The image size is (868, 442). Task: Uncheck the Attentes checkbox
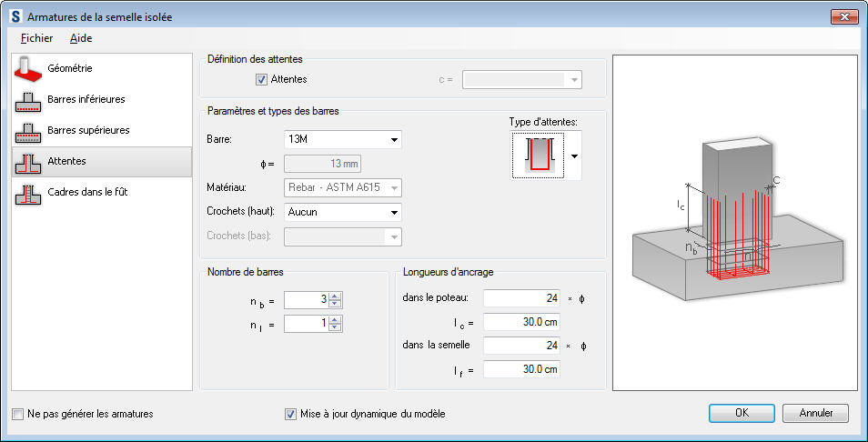coord(262,80)
